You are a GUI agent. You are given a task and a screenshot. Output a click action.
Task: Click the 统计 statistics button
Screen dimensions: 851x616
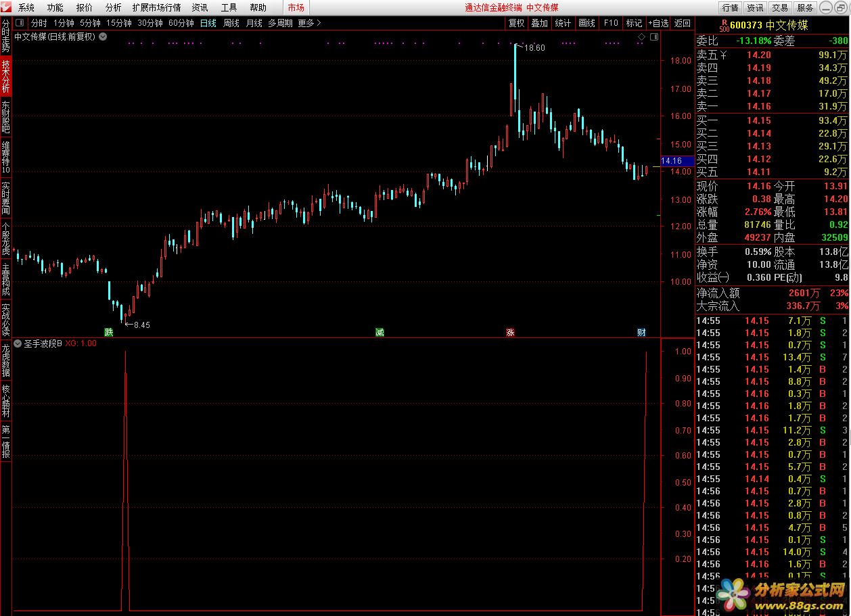pos(563,23)
